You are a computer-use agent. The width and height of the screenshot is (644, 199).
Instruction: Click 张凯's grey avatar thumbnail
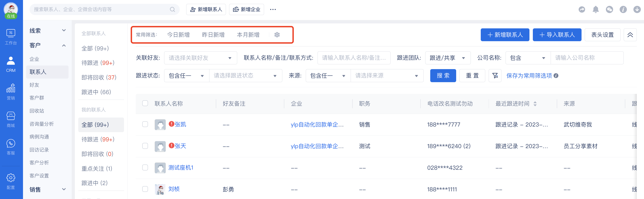point(160,124)
